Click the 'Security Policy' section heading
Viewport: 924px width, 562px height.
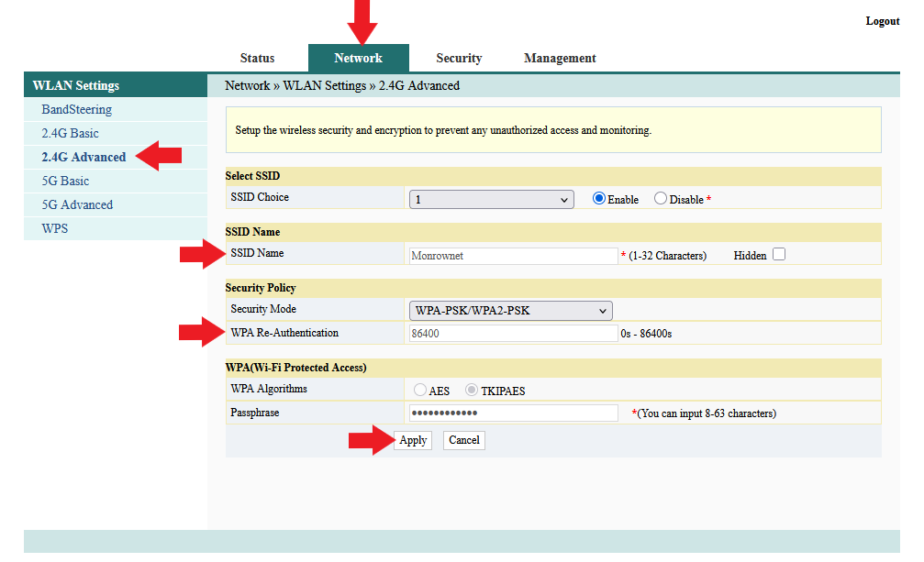261,288
